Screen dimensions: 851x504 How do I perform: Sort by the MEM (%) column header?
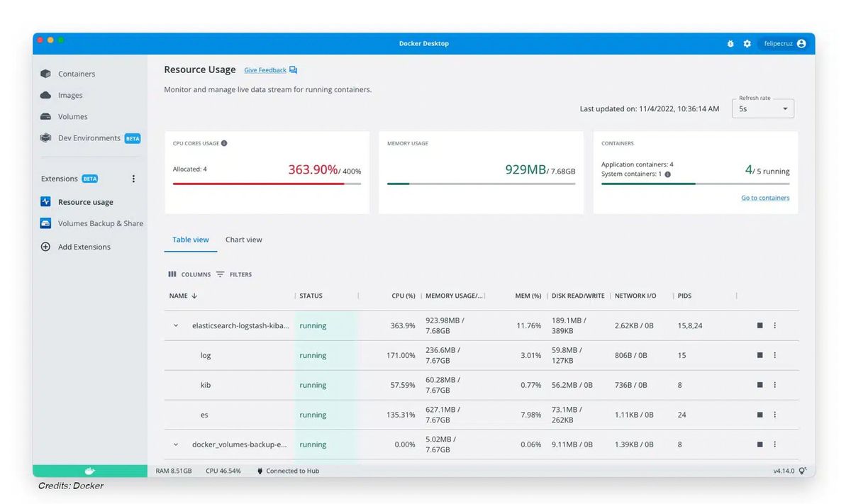tap(528, 296)
